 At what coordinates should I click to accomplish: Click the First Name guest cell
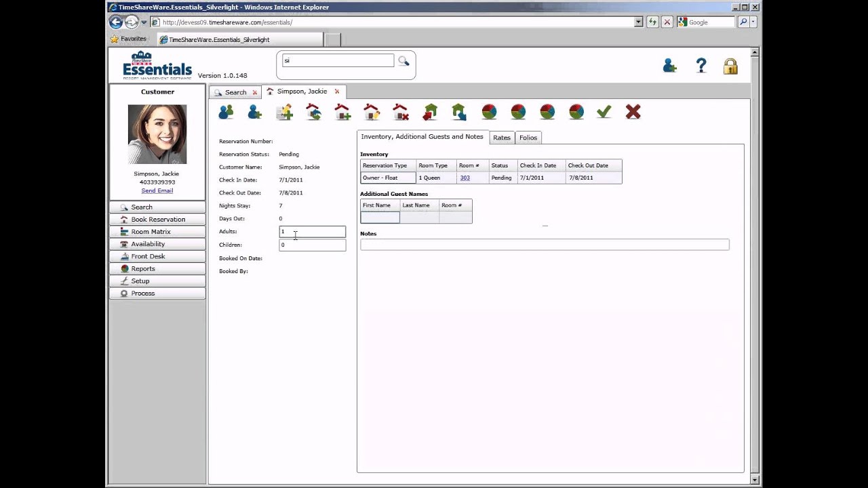point(380,218)
